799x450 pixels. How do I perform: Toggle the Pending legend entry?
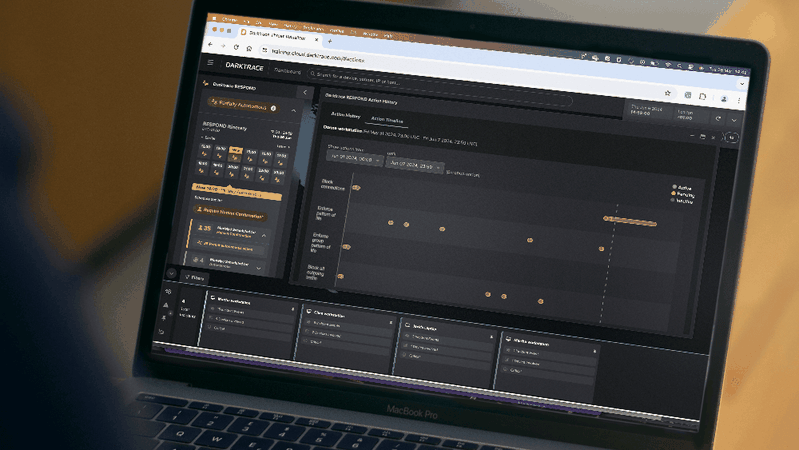tap(682, 194)
